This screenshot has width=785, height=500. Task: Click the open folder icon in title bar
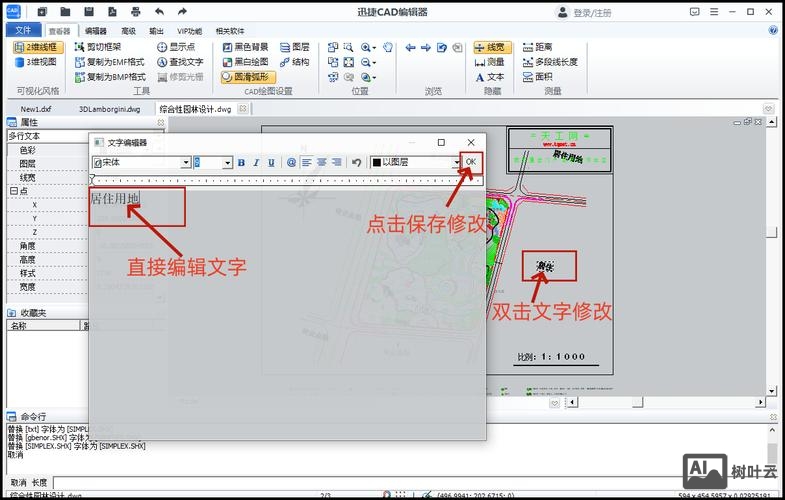click(65, 12)
